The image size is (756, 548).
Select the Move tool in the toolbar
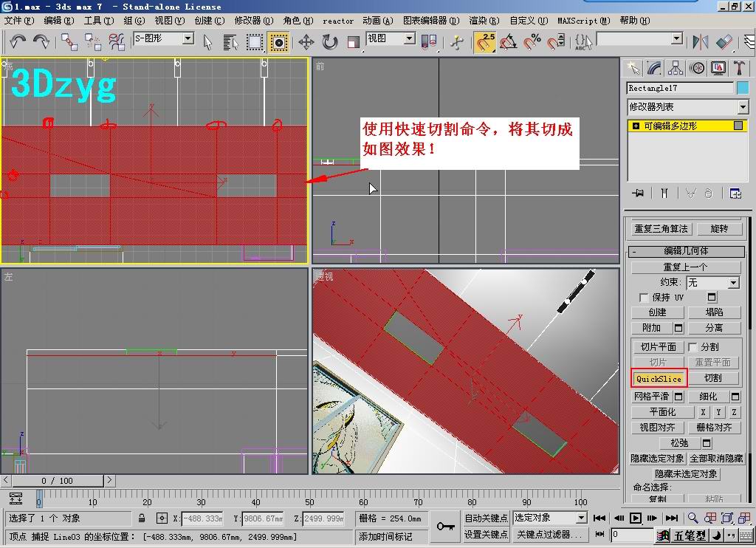[306, 42]
